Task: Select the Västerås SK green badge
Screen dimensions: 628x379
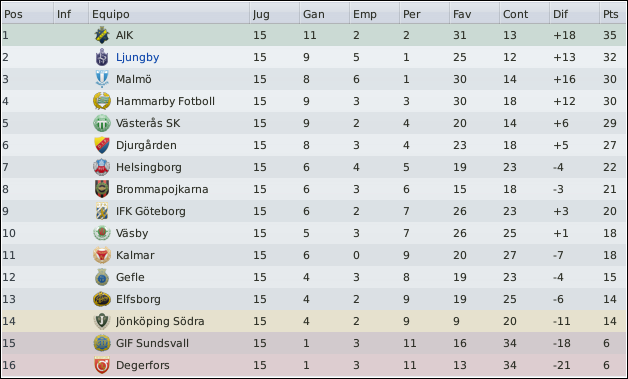Action: pos(102,123)
